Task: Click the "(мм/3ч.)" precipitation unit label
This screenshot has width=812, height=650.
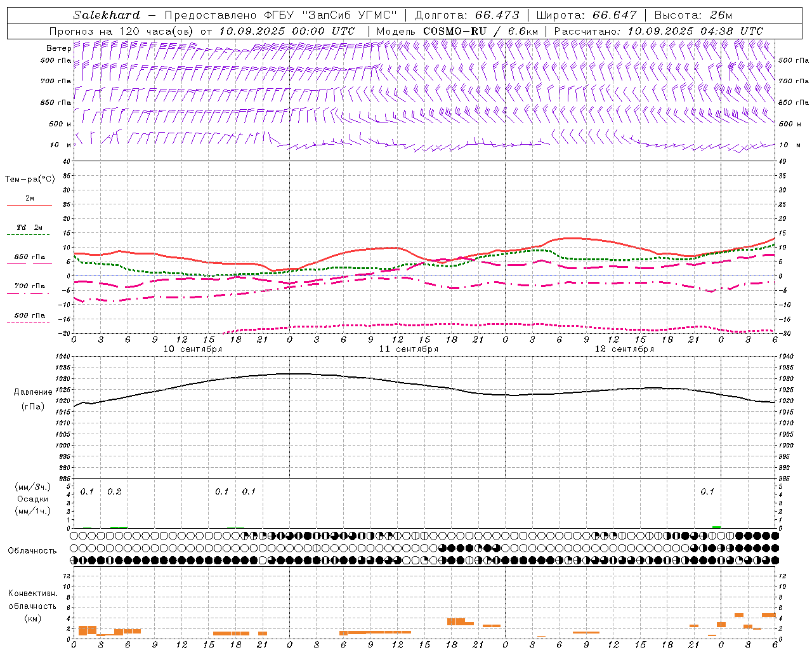Action: point(33,487)
